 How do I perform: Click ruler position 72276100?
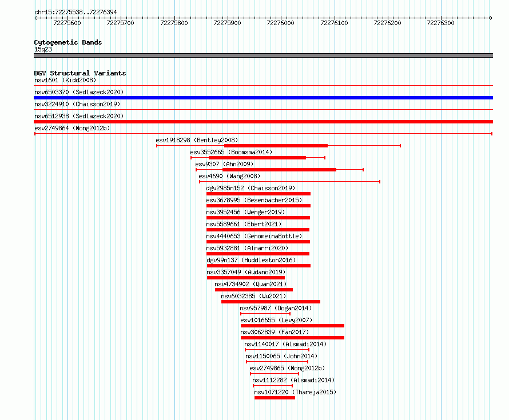[334, 23]
